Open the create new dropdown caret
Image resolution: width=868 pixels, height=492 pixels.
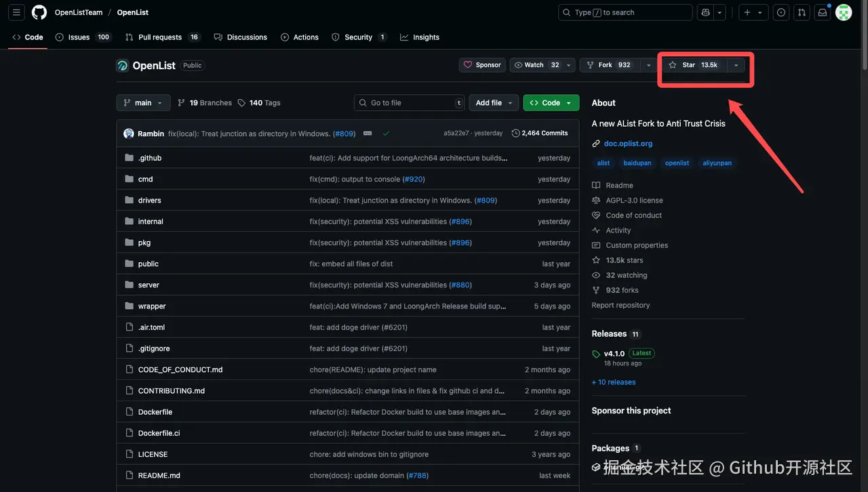pyautogui.click(x=760, y=12)
